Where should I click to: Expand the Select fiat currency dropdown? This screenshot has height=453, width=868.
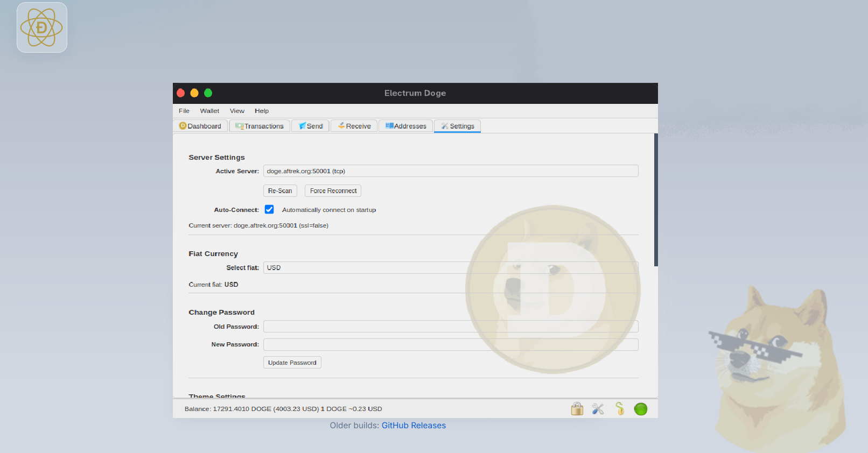450,267
